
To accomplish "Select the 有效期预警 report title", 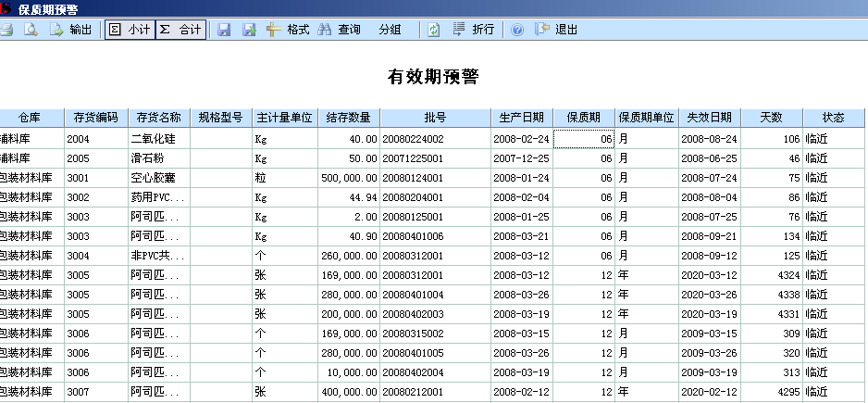I will pos(433,77).
